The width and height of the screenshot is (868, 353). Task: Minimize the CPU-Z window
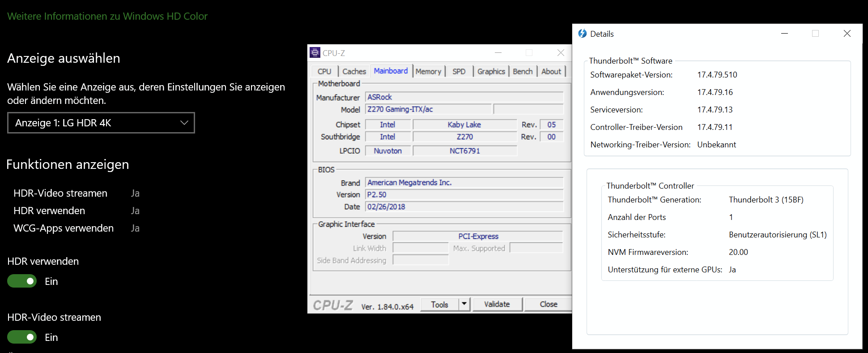click(x=498, y=53)
